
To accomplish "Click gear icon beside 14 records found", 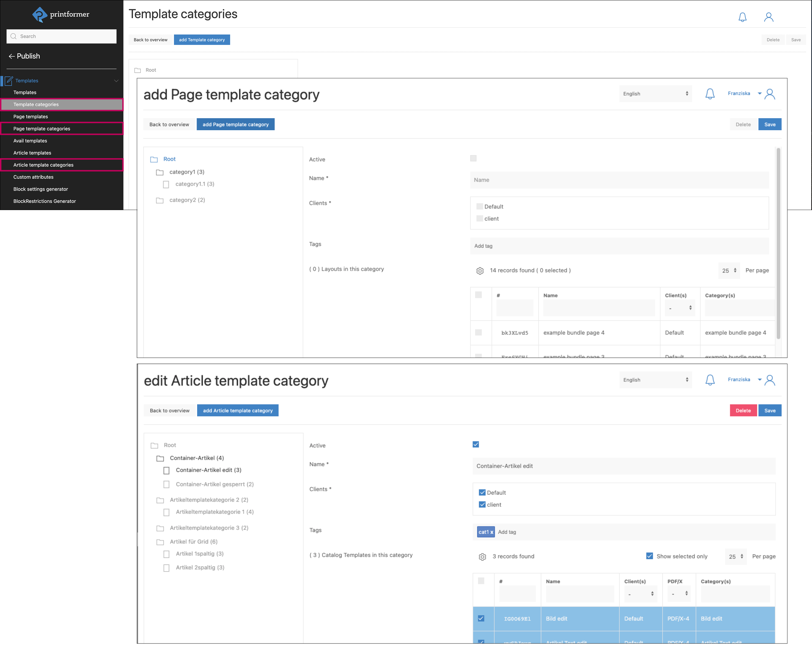I will click(x=479, y=271).
